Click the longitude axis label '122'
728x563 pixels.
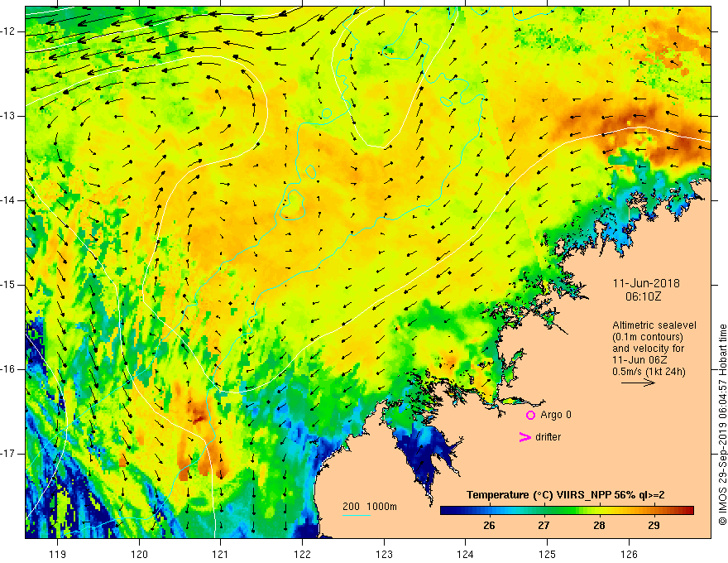(x=302, y=554)
